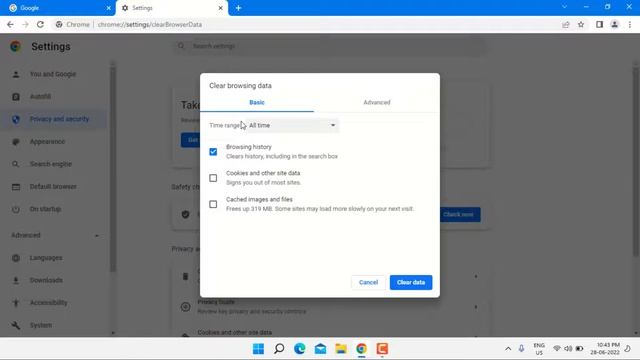640x360 pixels.
Task: Open You and Google settings
Action: [53, 74]
